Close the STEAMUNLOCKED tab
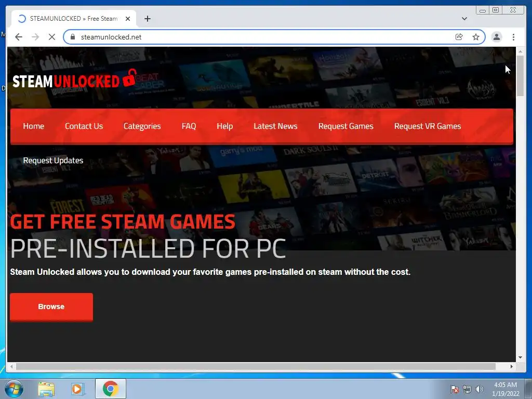The width and height of the screenshot is (532, 399). 128,19
